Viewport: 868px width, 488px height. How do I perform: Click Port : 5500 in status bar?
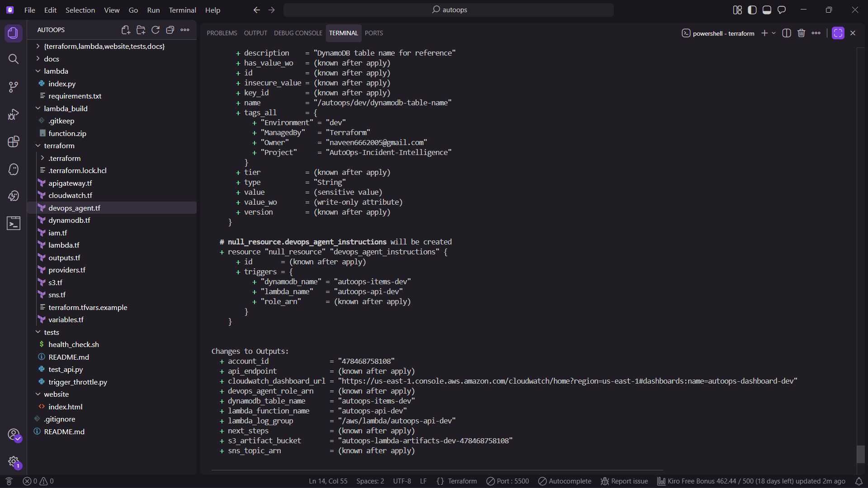(x=508, y=481)
